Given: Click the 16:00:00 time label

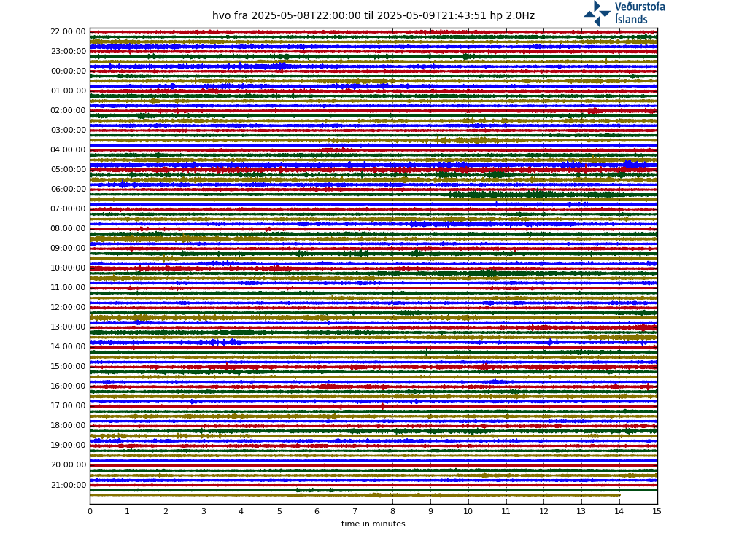Looking at the screenshot, I should coord(68,386).
